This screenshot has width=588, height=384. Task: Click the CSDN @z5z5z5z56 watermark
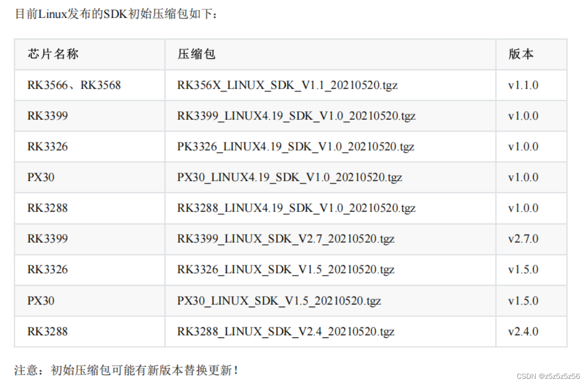point(548,376)
